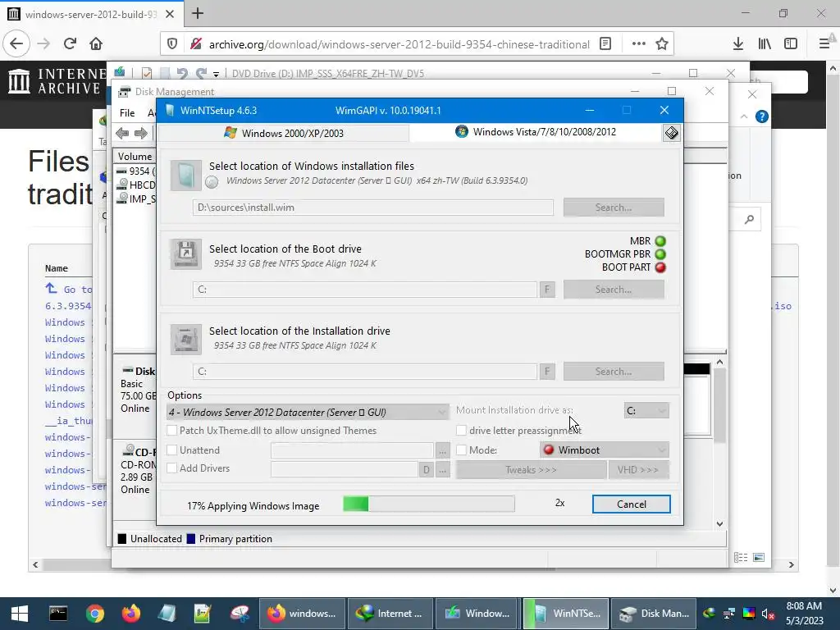Switch to Windows 2000/XP/2003 tab
The width and height of the screenshot is (840, 630).
tap(284, 133)
